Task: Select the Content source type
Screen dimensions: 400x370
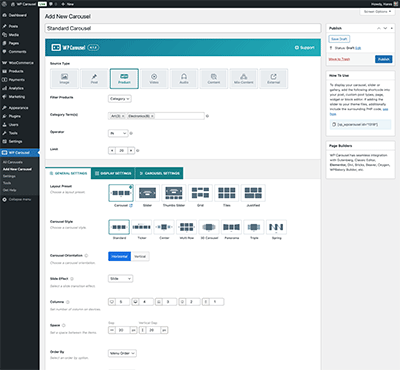Action: pos(214,79)
